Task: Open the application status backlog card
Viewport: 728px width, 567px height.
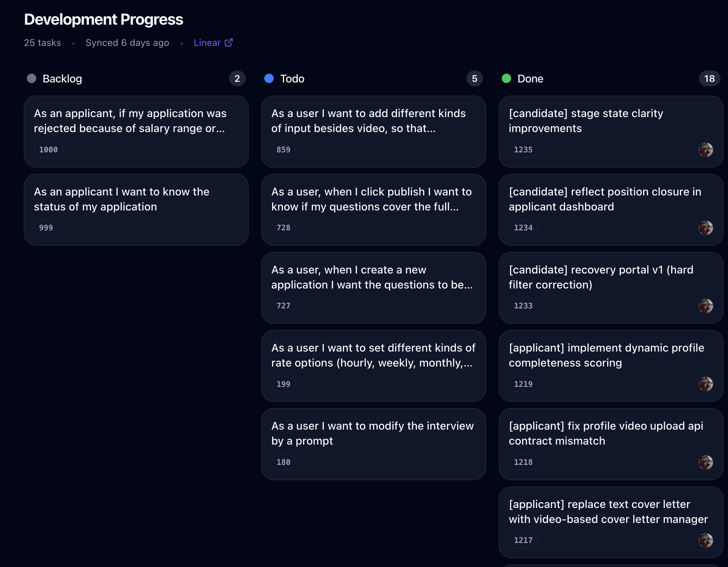Action: (136, 210)
